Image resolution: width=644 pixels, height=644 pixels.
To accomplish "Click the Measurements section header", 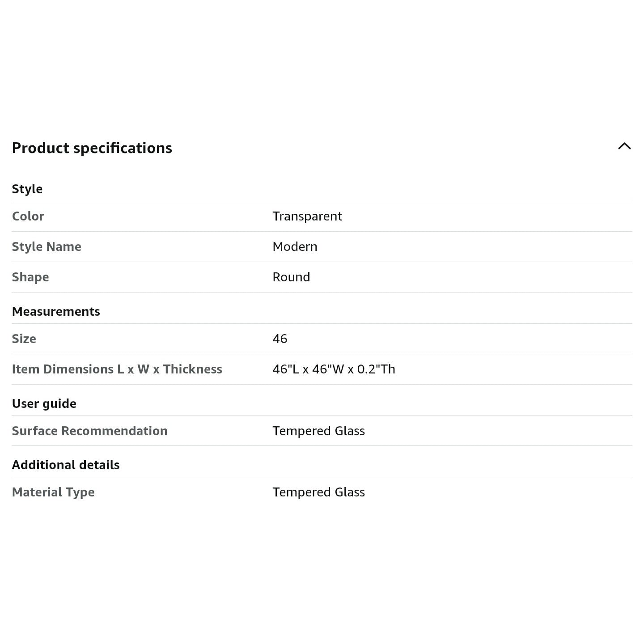I will coord(56,311).
